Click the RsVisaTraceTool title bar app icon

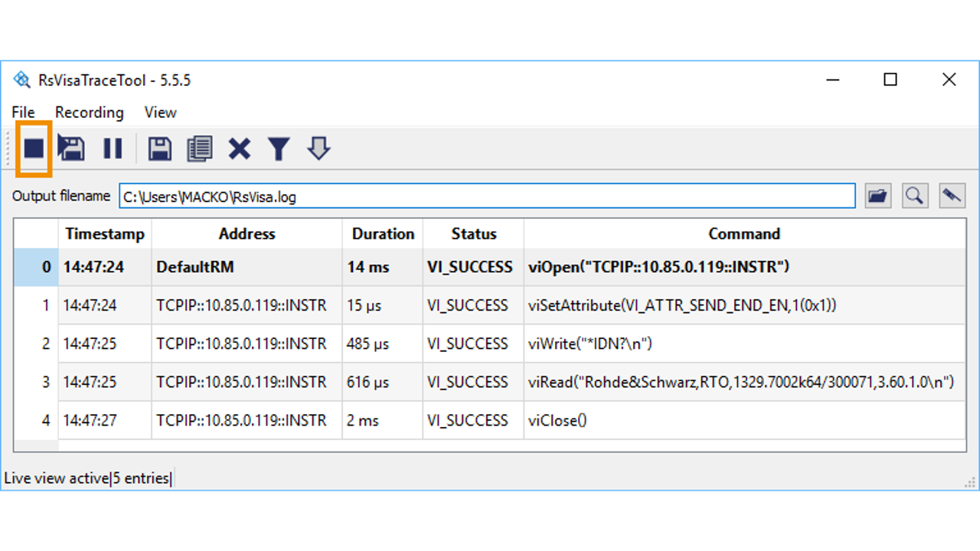tap(22, 80)
